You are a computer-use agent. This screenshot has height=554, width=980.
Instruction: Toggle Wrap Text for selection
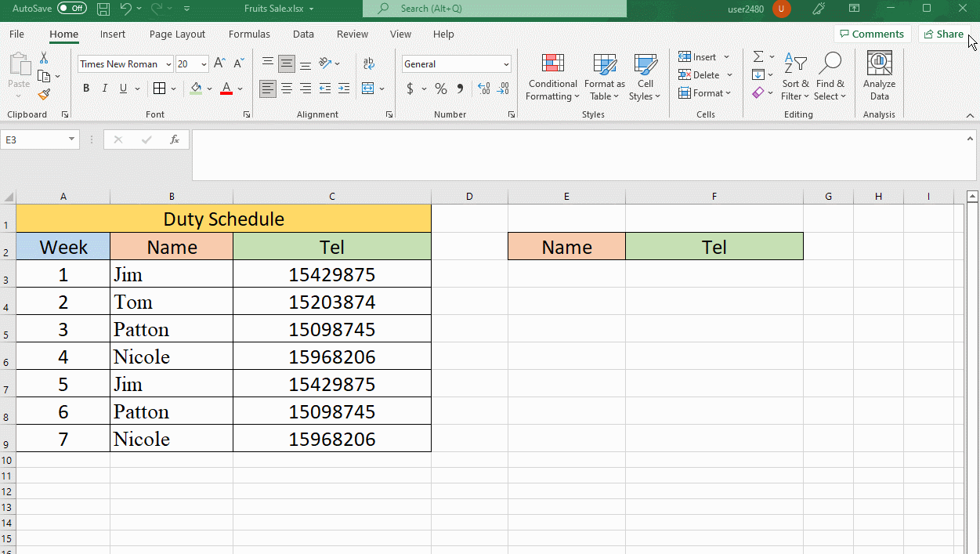[x=369, y=63]
